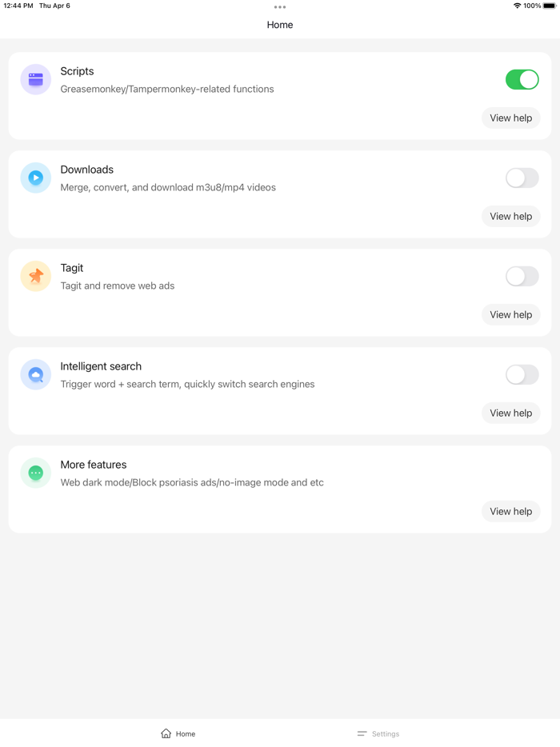Open View help for Intelligent search
This screenshot has height=747, width=560.
511,413
